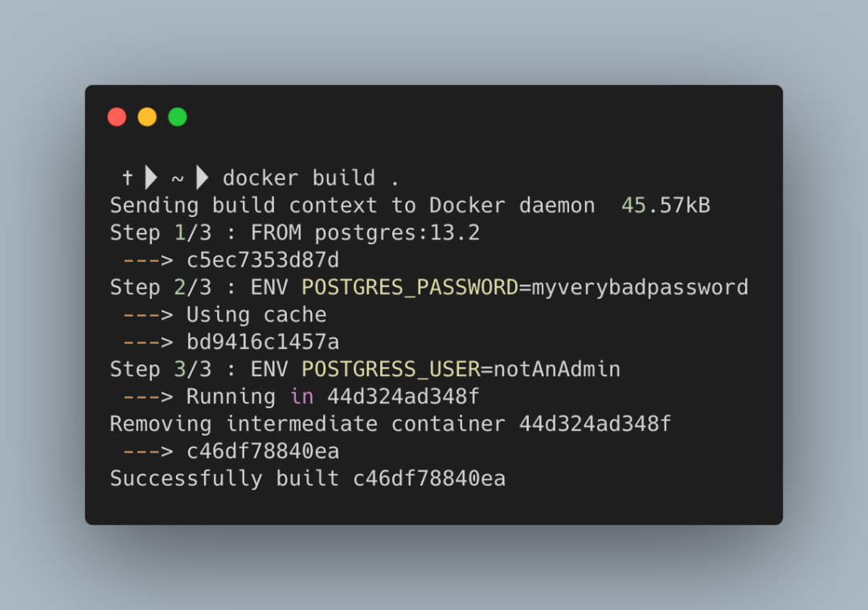Click the notAnAdmin value
The height and width of the screenshot is (610, 868).
(557, 369)
